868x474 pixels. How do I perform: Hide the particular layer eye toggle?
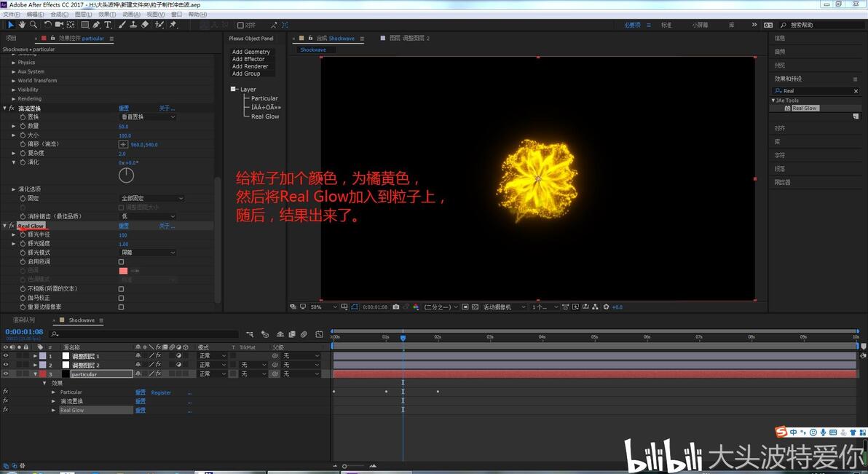pyautogui.click(x=6, y=374)
